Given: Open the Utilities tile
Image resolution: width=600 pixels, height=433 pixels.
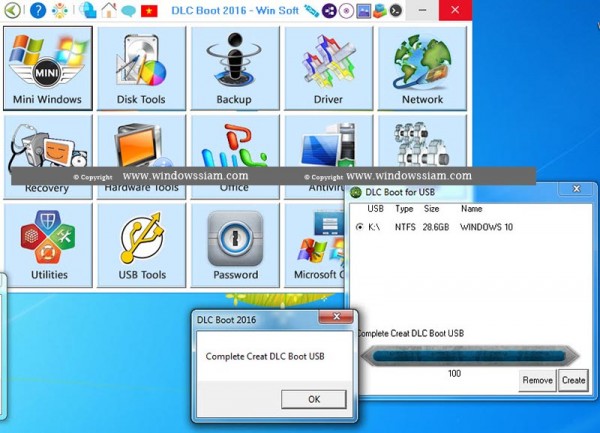Looking at the screenshot, I should coord(48,245).
